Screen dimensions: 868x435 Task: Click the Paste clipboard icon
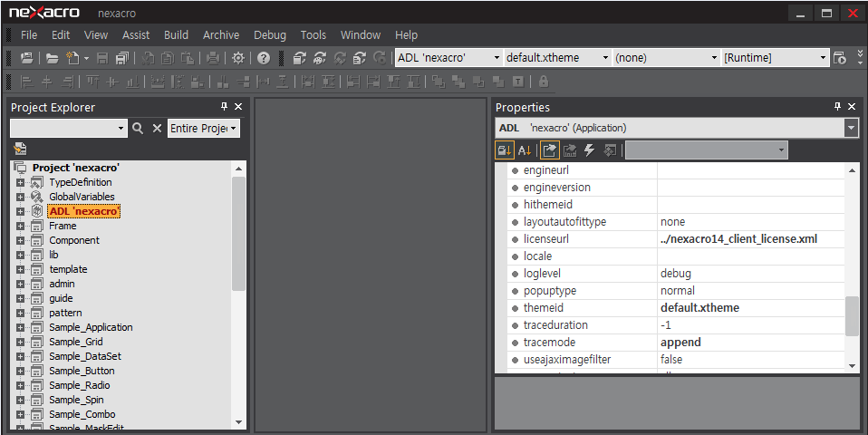click(188, 58)
